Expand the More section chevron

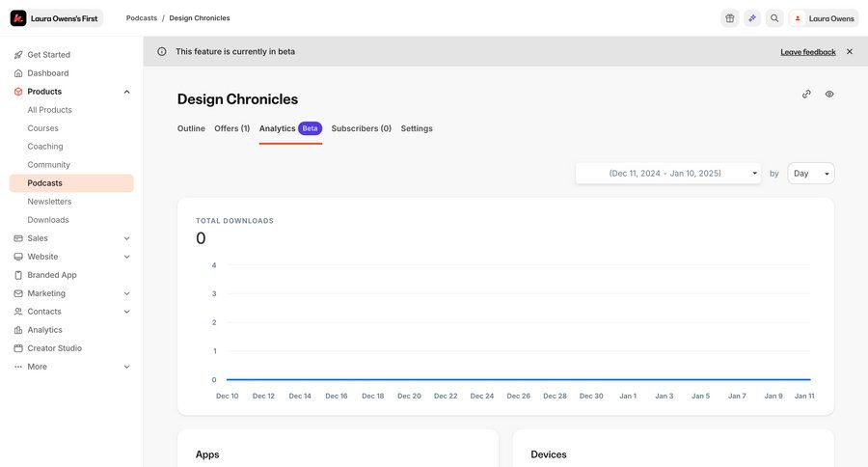pyautogui.click(x=126, y=367)
